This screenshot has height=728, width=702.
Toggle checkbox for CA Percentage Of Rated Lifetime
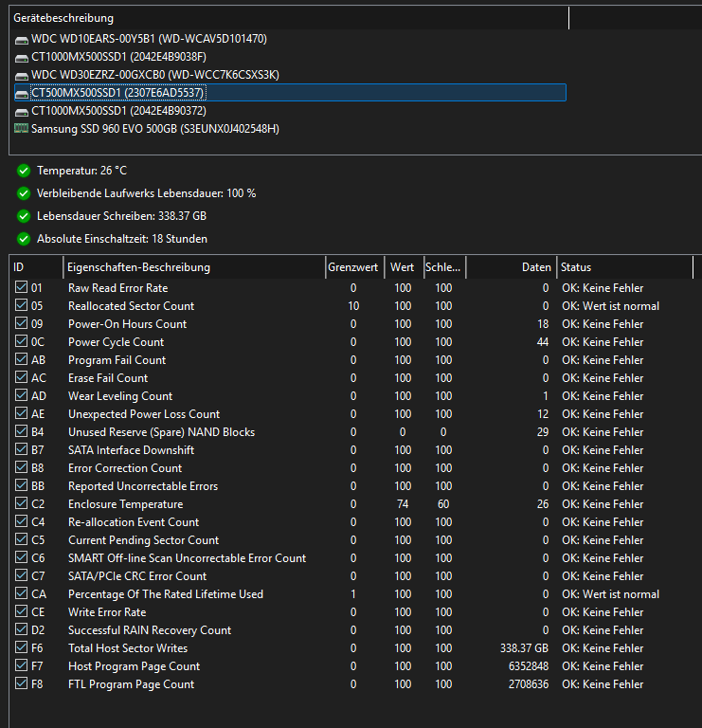21,593
